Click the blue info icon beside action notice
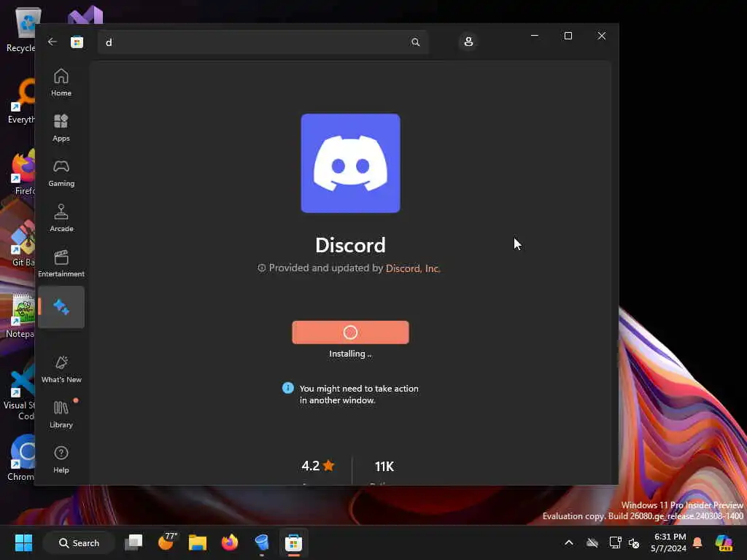747x560 pixels. [287, 388]
